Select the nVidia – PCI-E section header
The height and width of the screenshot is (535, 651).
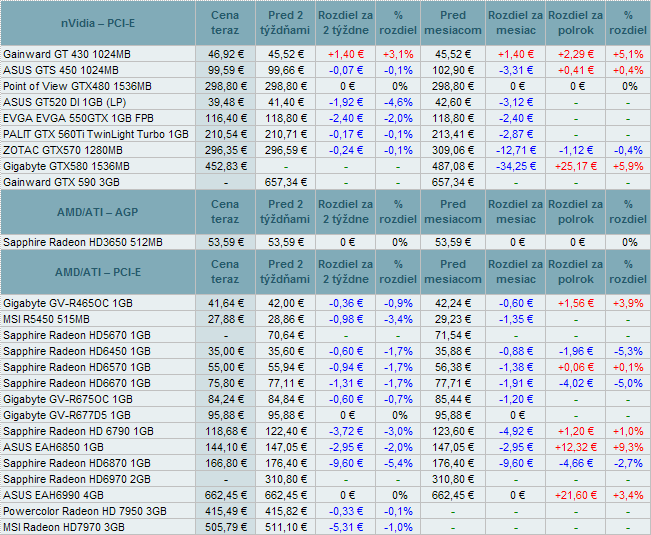coord(98,23)
